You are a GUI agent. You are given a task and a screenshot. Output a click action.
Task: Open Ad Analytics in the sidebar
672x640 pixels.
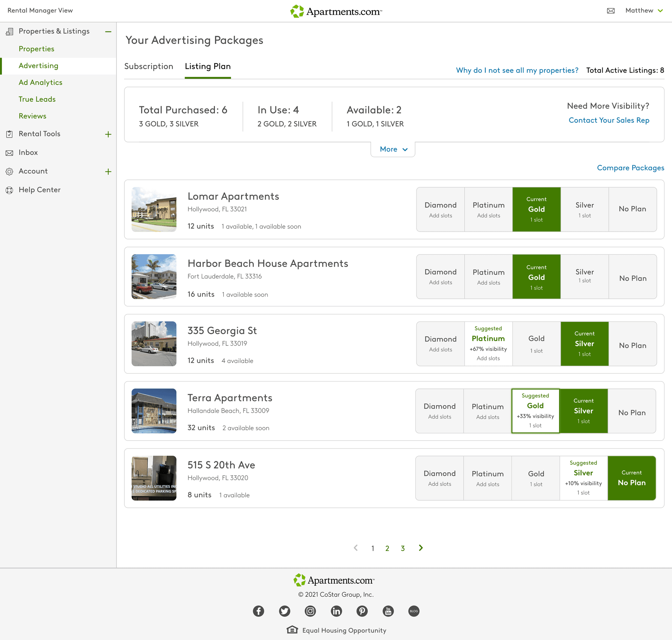point(40,83)
